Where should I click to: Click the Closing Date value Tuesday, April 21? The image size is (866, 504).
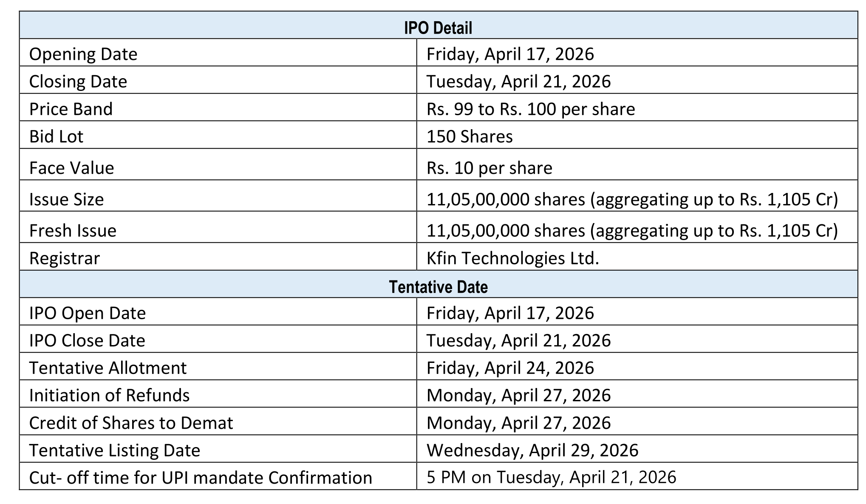[x=518, y=82]
